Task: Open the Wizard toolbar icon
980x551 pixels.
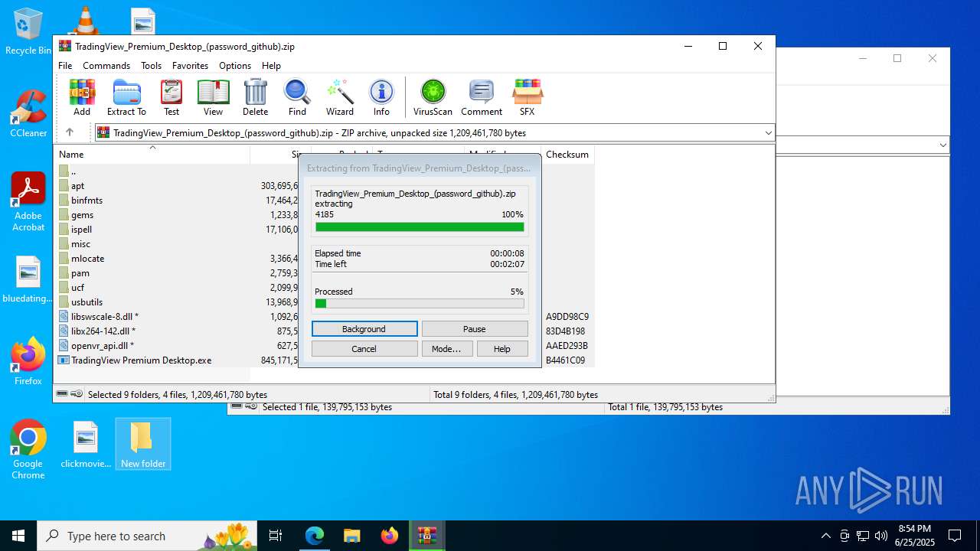Action: (x=340, y=97)
